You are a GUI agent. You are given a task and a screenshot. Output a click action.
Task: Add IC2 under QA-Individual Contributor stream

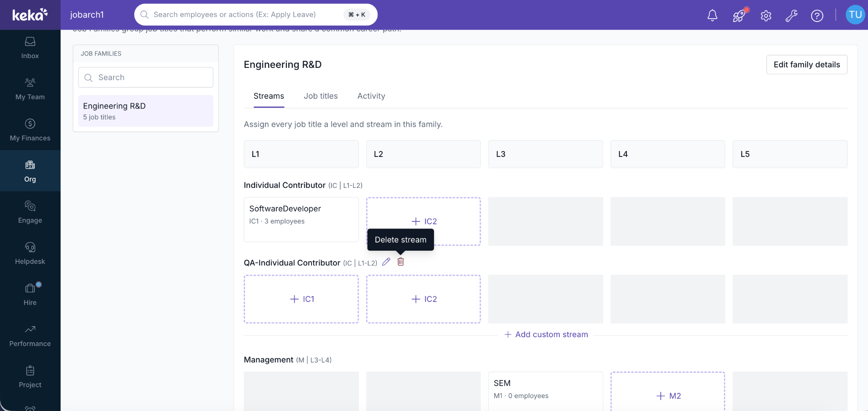click(423, 299)
